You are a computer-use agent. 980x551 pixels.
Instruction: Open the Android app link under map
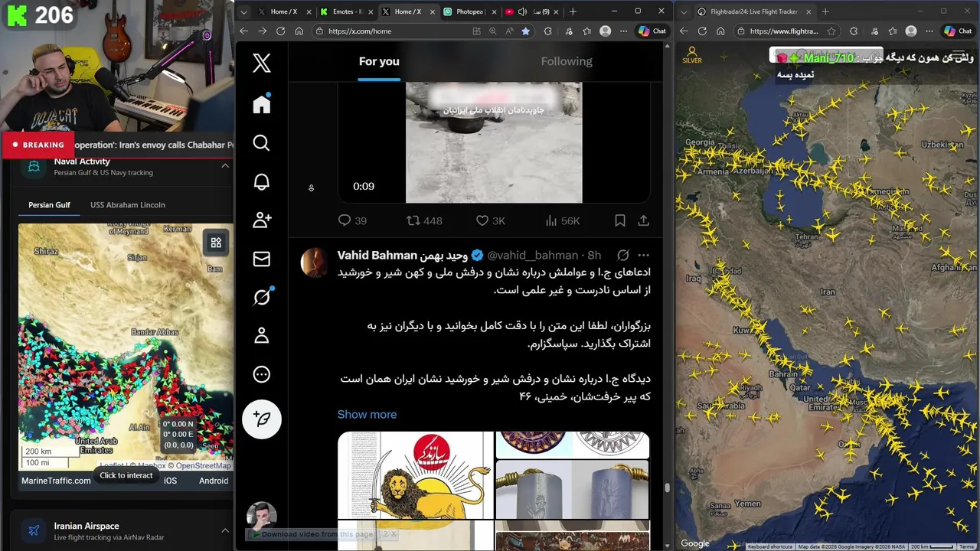tap(214, 481)
